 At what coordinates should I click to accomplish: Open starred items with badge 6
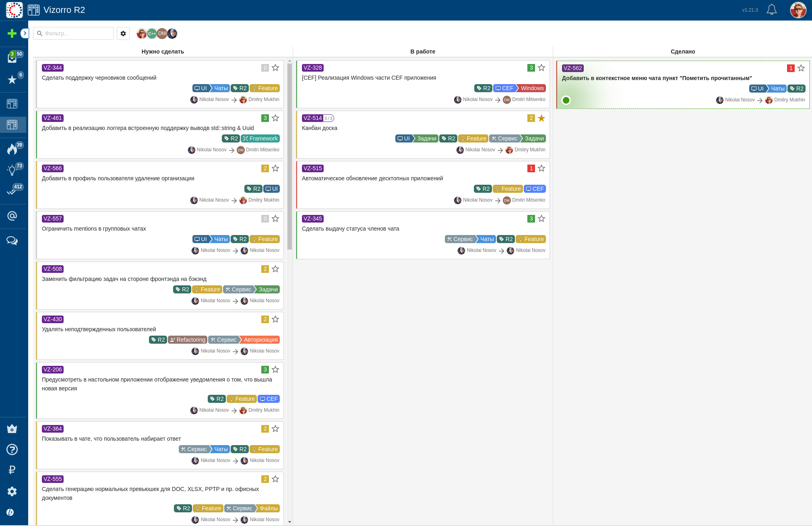12,80
